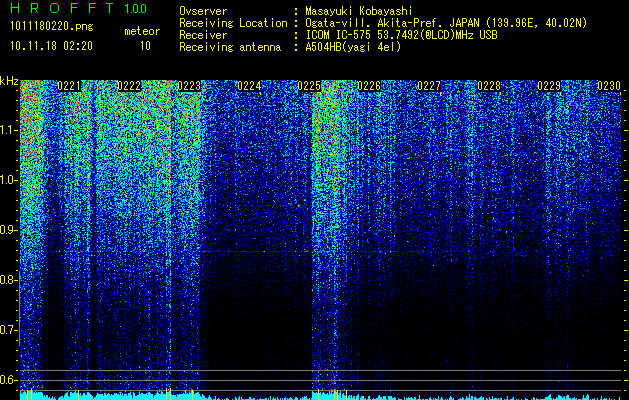
Task: Click the 0.9 kHz axis tick label
Action: click(x=9, y=230)
